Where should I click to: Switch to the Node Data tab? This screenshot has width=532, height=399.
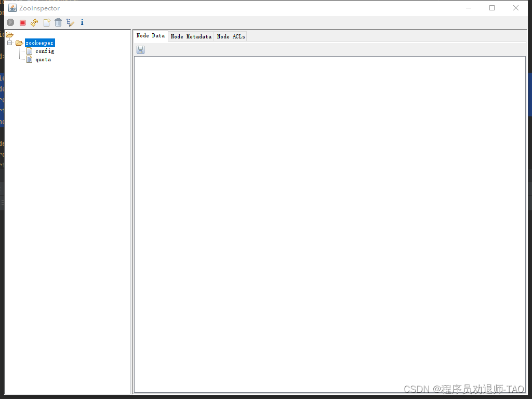(151, 36)
